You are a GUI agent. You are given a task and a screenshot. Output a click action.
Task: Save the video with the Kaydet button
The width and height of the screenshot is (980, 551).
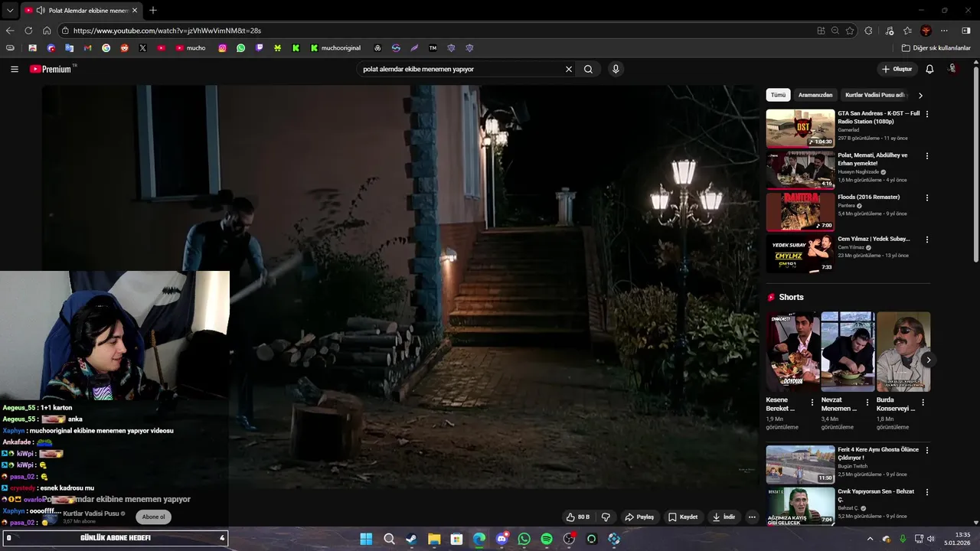(683, 517)
